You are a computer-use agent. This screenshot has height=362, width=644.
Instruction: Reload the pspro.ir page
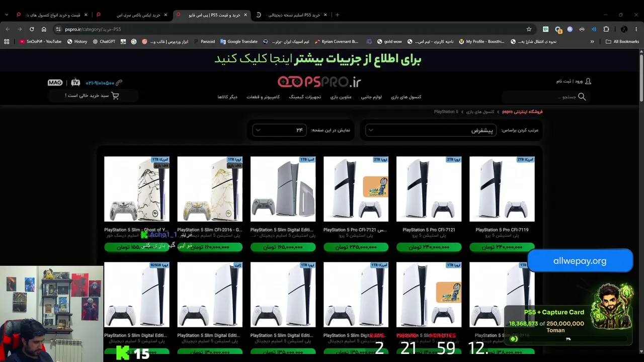pos(32,29)
